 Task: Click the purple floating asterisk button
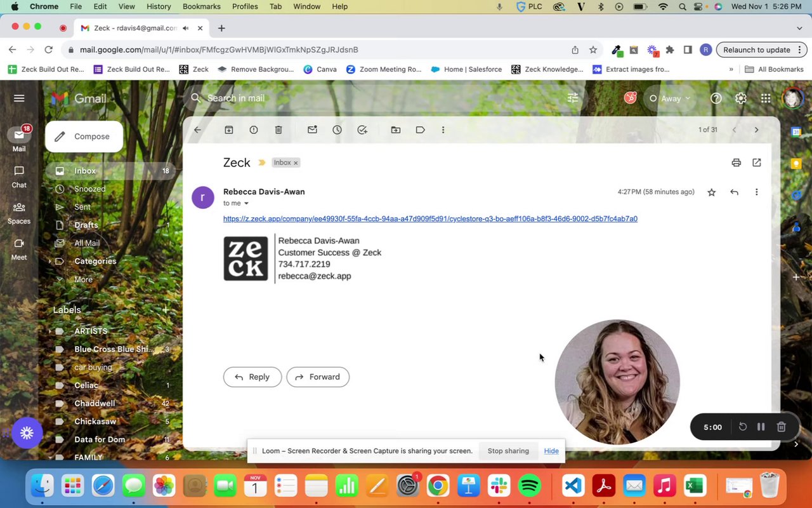[x=27, y=433]
